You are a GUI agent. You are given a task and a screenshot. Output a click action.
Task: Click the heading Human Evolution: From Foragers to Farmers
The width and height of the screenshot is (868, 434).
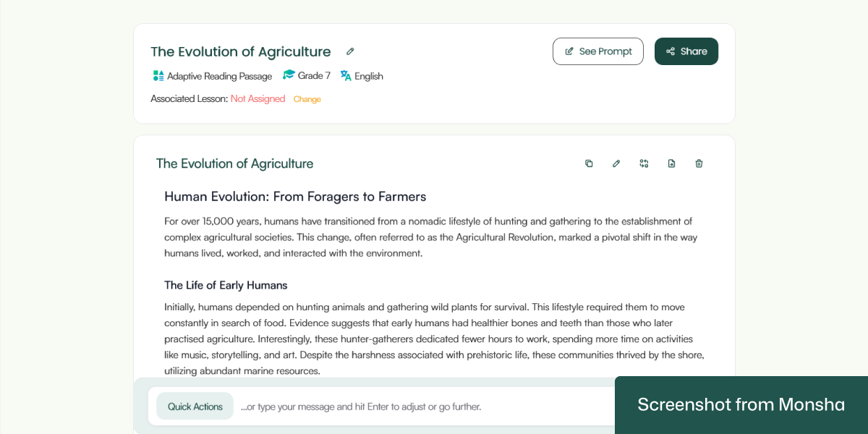click(295, 197)
